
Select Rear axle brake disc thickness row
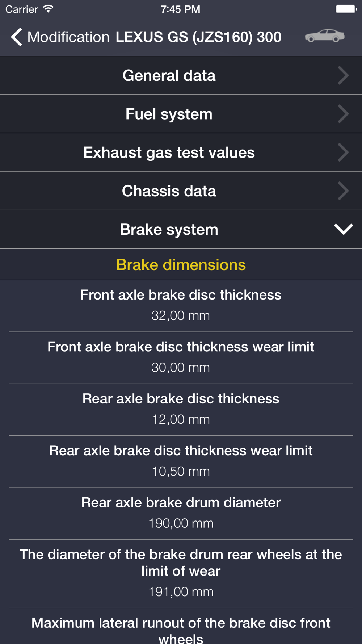pos(181,409)
